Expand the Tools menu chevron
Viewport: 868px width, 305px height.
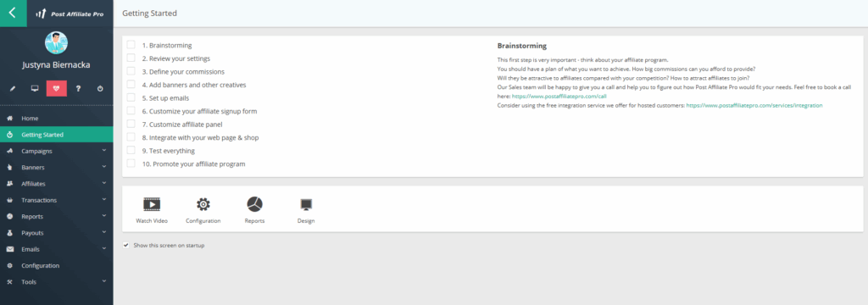[104, 281]
